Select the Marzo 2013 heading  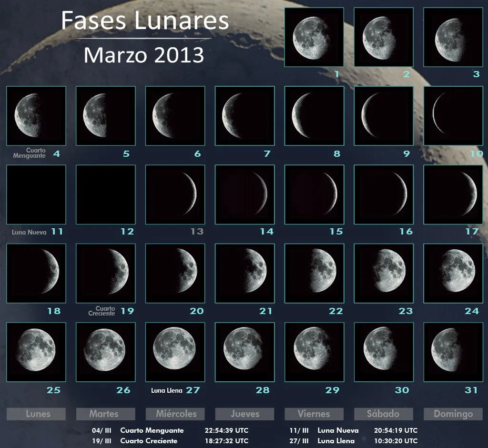(x=144, y=55)
